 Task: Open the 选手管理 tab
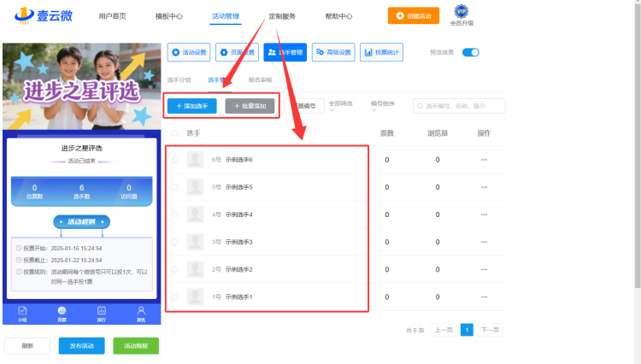285,52
